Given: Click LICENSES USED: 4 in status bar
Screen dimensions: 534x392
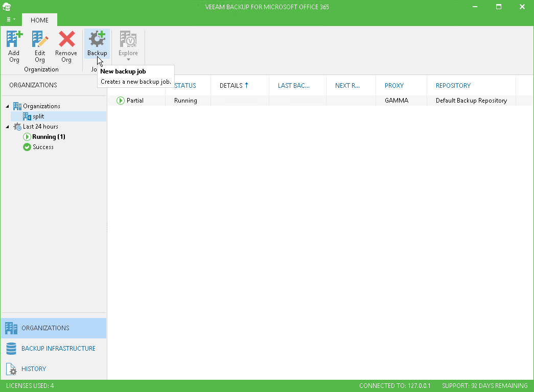Looking at the screenshot, I should point(30,385).
